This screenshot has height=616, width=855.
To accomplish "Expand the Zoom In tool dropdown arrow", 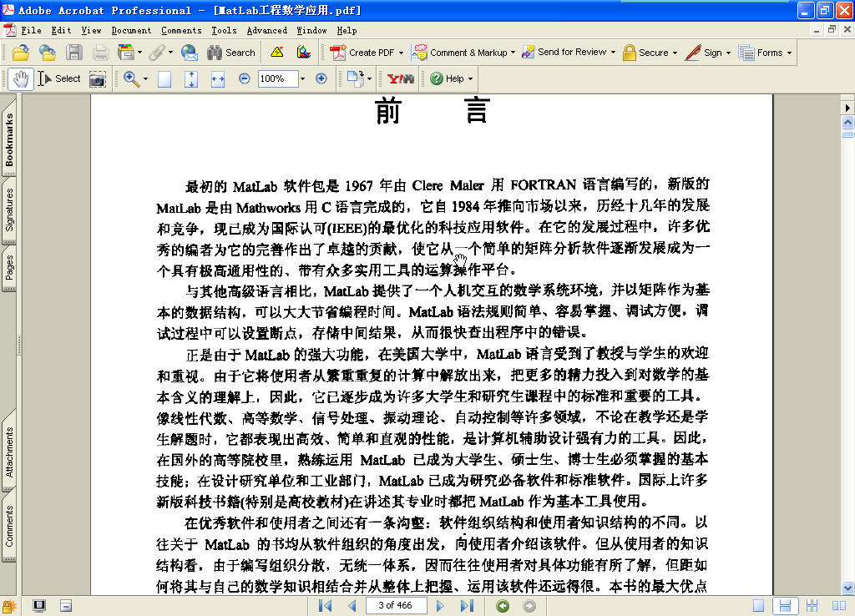I will tap(145, 79).
